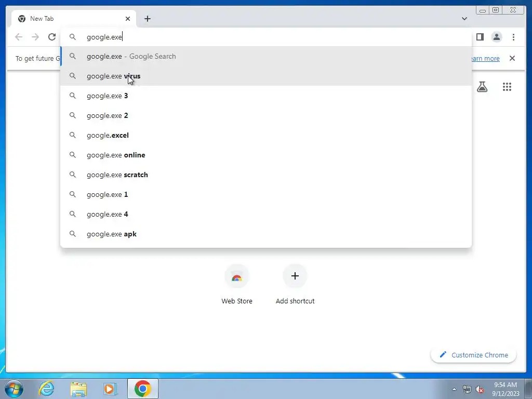This screenshot has width=532, height=399.
Task: Restore down the Chrome window
Action: tap(495, 10)
